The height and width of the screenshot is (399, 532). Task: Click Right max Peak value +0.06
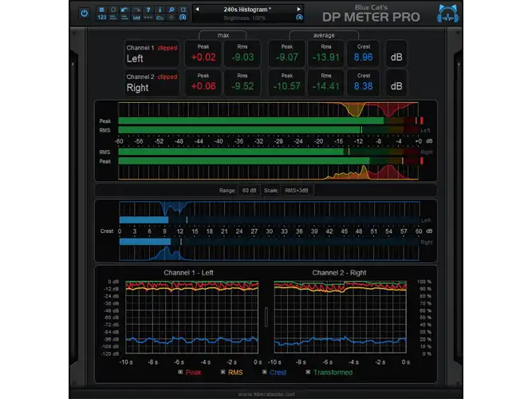tap(203, 86)
